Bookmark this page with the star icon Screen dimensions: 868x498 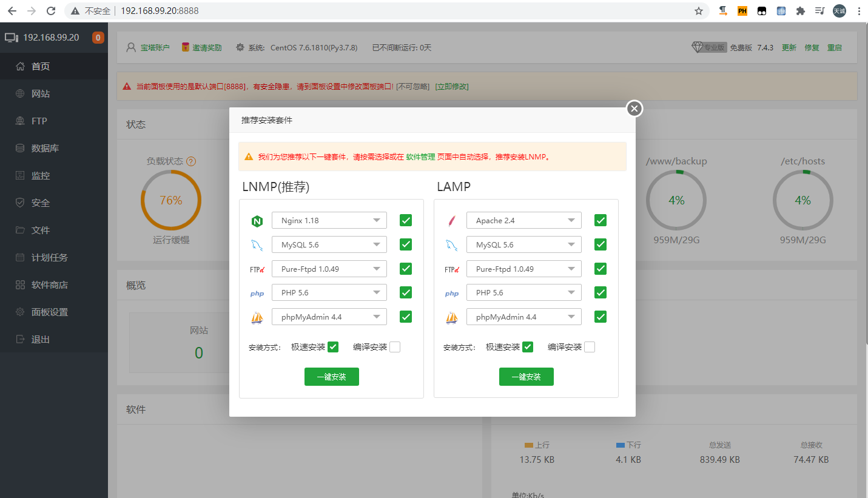click(698, 11)
